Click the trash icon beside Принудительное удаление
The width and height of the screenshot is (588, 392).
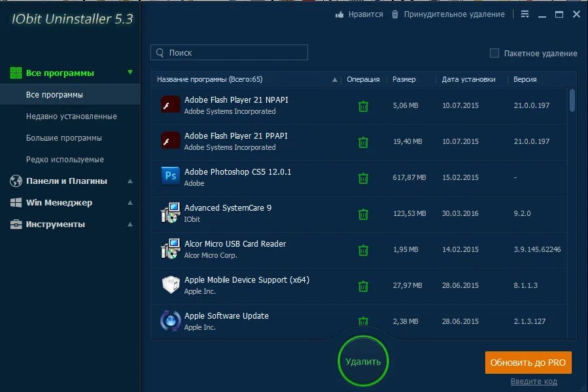[395, 14]
